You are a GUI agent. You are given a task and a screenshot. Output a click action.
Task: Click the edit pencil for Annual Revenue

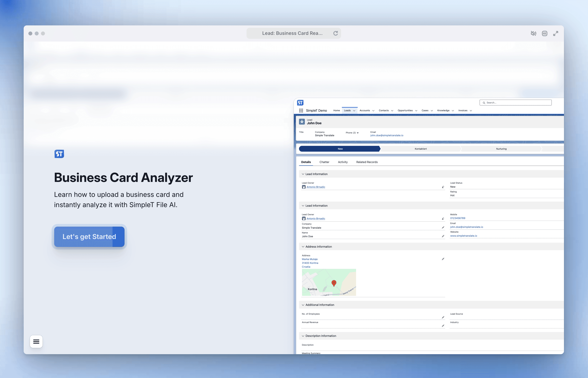tap(443, 326)
